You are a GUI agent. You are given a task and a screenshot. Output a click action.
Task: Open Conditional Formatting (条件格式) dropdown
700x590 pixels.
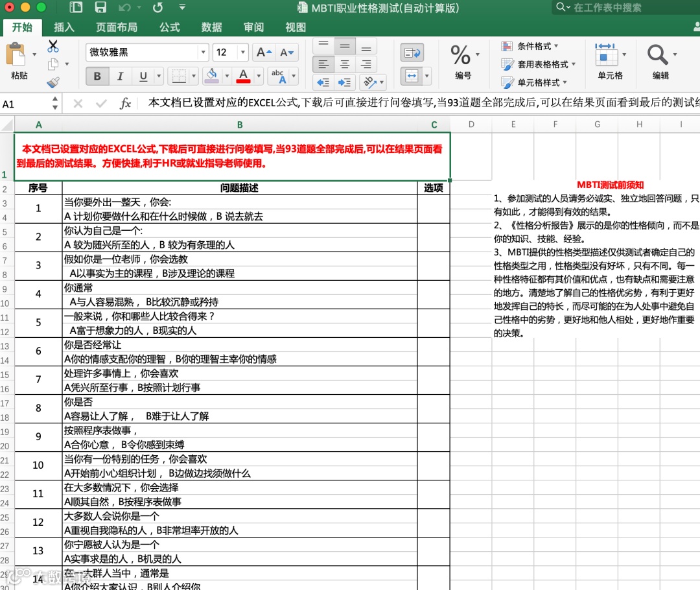tap(530, 46)
